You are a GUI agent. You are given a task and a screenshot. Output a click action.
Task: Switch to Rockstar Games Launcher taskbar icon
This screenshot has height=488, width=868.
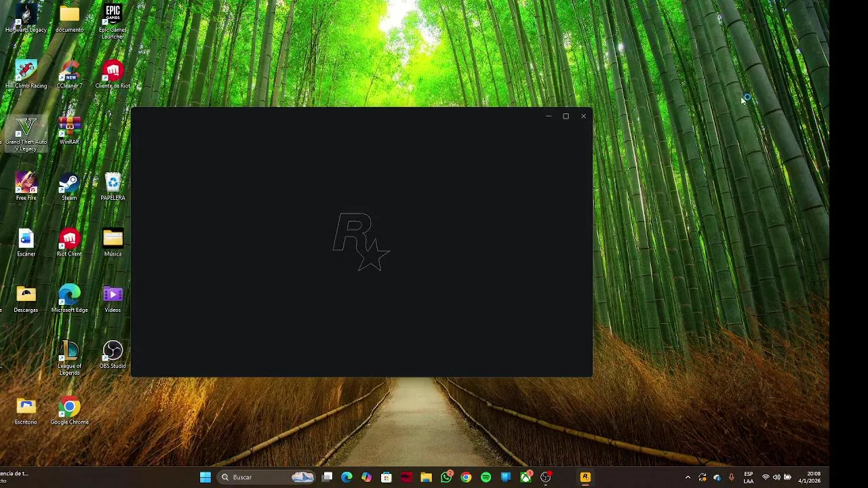585,477
